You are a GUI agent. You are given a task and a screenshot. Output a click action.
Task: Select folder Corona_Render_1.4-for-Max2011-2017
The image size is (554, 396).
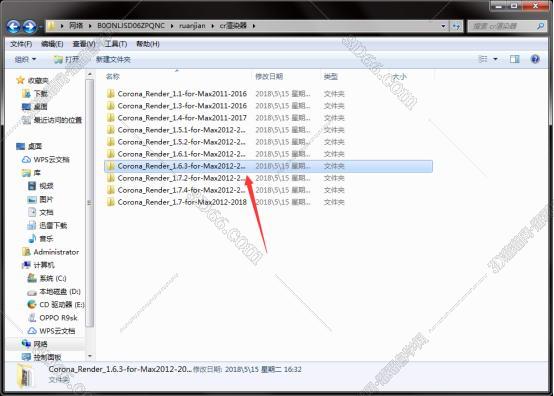182,118
